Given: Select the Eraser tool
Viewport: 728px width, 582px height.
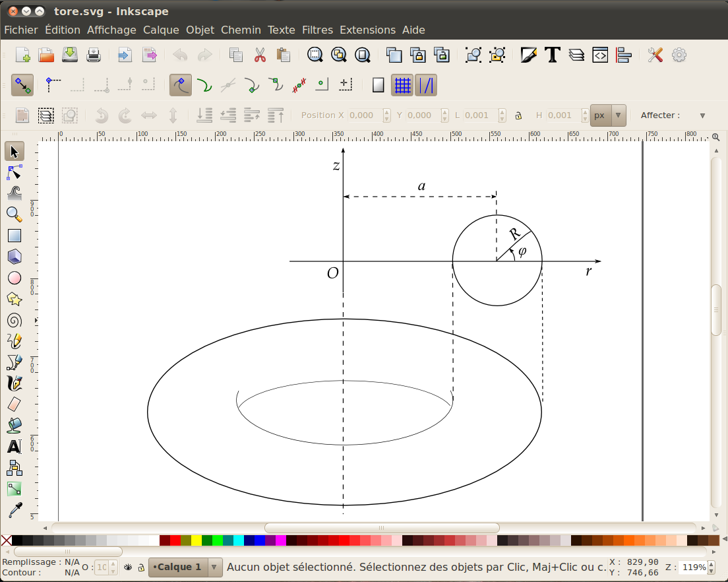Looking at the screenshot, I should pos(14,404).
